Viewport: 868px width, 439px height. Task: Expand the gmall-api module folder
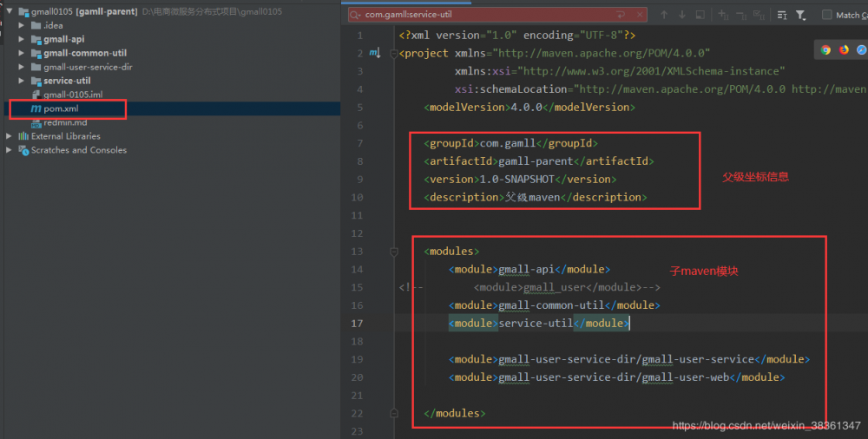[23, 39]
